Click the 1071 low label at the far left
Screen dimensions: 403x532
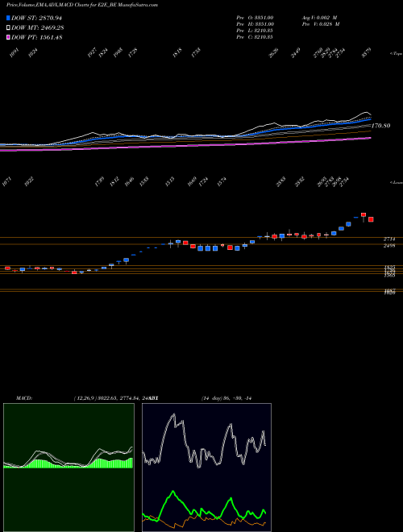click(x=6, y=182)
